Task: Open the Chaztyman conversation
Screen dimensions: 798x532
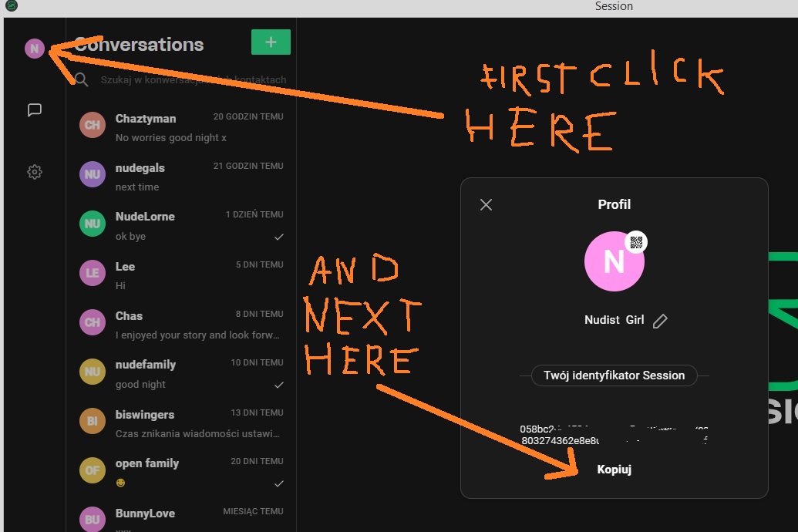Action: (181, 127)
